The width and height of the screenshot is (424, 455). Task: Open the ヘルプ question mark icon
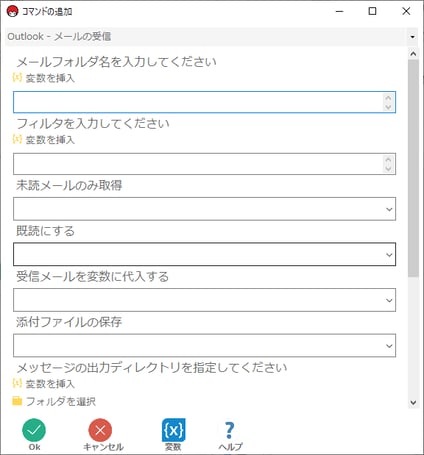point(229,430)
